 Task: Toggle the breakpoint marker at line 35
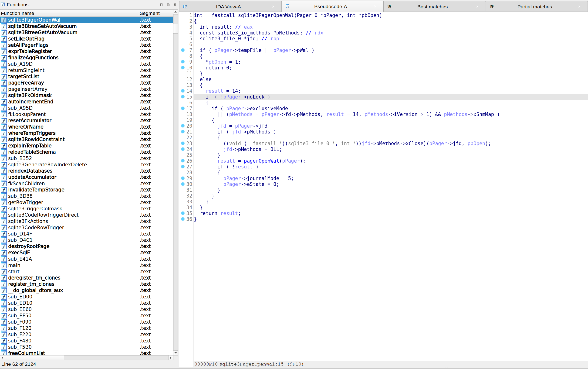[183, 213]
